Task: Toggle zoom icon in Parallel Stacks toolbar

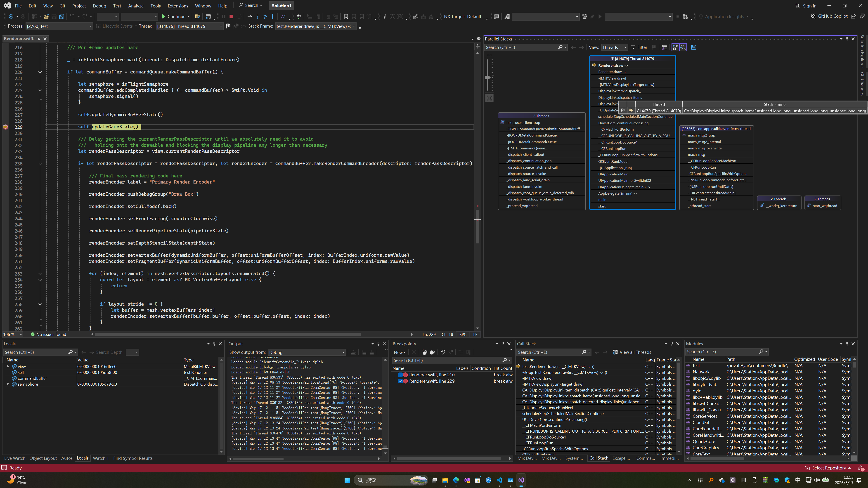Action: coord(683,47)
